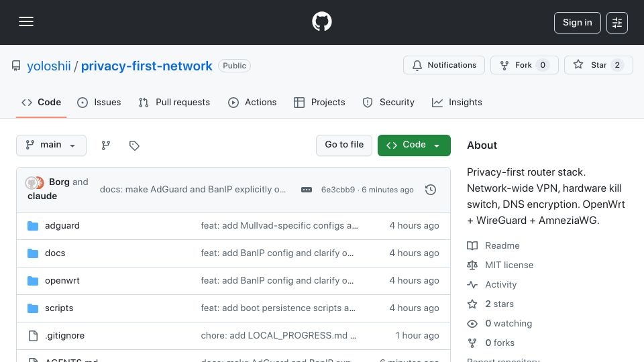Open latest commit message docs: make AdGuard
The width and height of the screenshot is (644, 362).
[x=193, y=189]
